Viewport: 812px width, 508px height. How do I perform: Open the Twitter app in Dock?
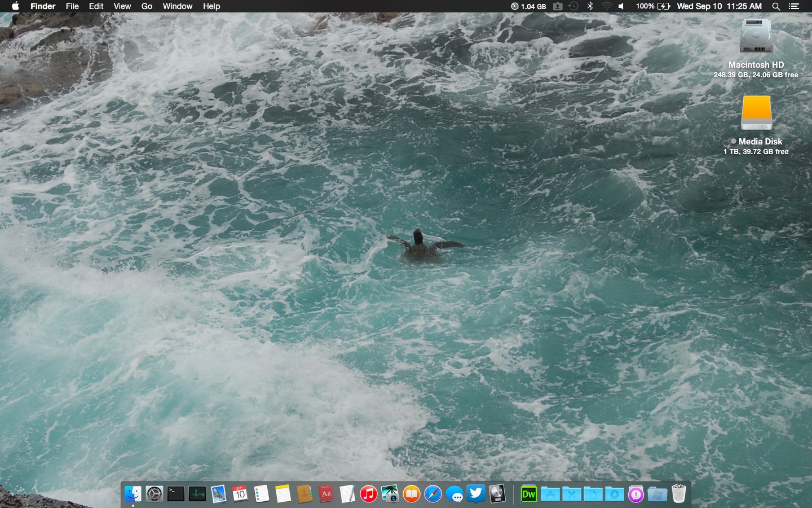[476, 494]
